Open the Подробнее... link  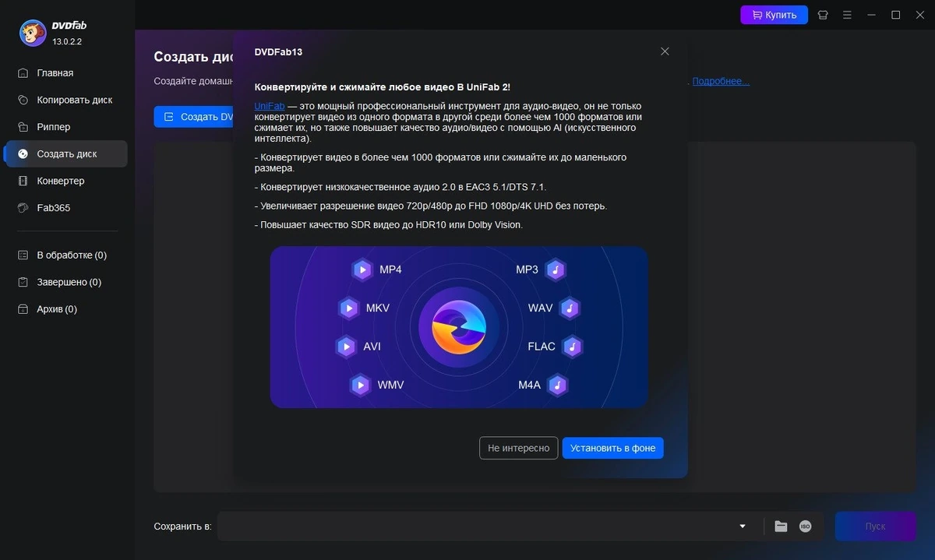pyautogui.click(x=721, y=81)
